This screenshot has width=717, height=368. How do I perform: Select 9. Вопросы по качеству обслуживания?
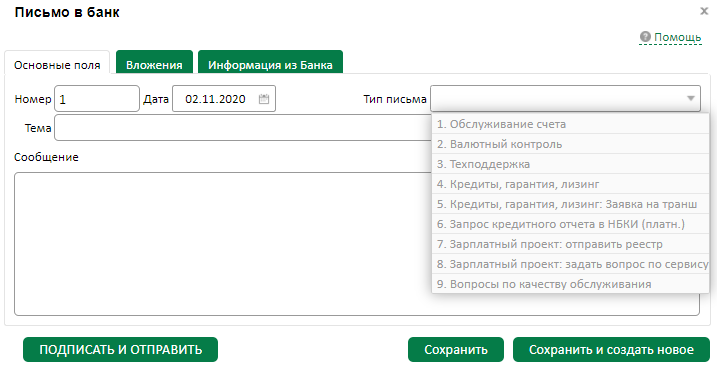click(570, 284)
